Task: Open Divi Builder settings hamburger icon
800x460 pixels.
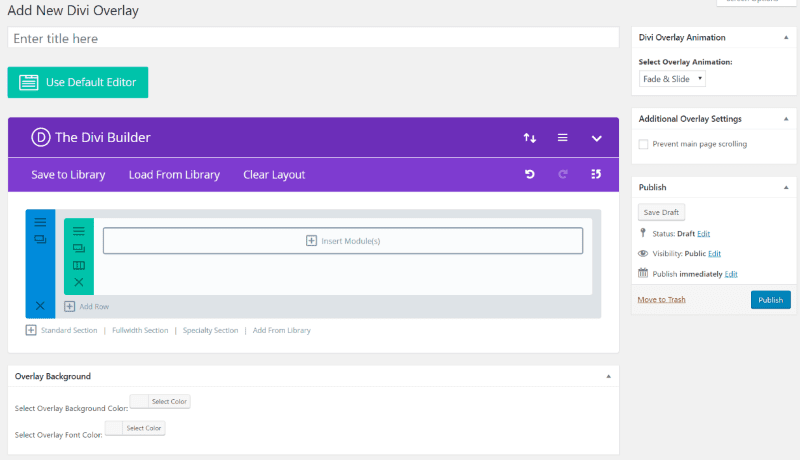Action: click(x=562, y=138)
